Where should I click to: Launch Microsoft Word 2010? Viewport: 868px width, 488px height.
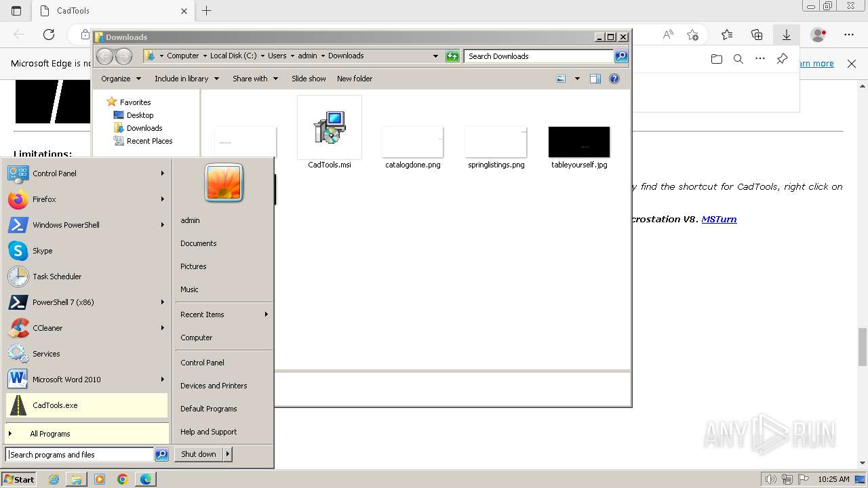(86, 380)
